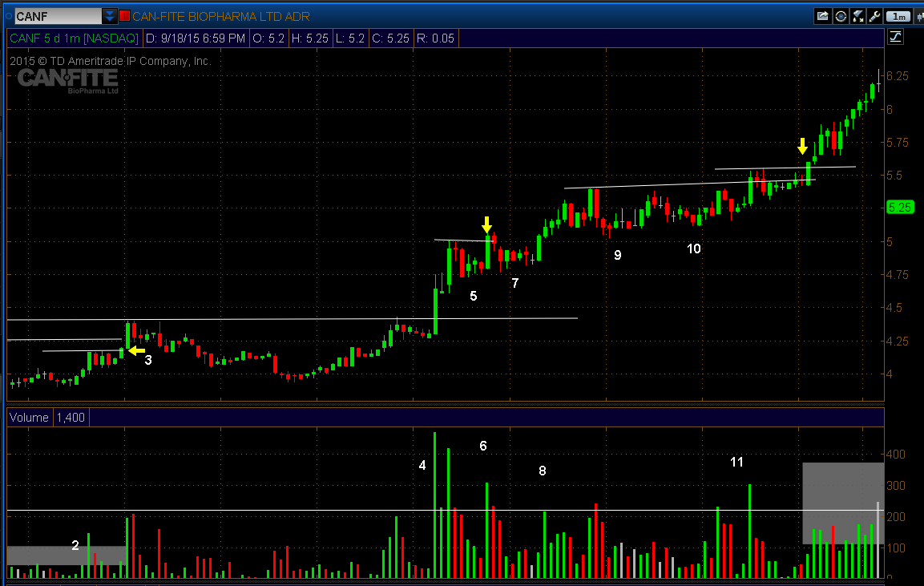This screenshot has height=586, width=924.
Task: Click the L: 5.2 low value
Action: 350,38
